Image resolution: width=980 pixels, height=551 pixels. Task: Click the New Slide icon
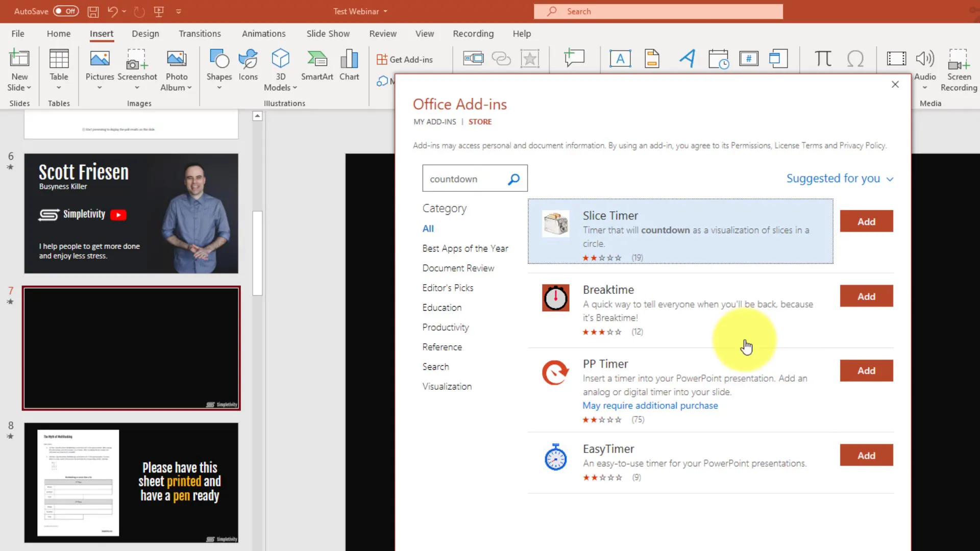(x=19, y=59)
